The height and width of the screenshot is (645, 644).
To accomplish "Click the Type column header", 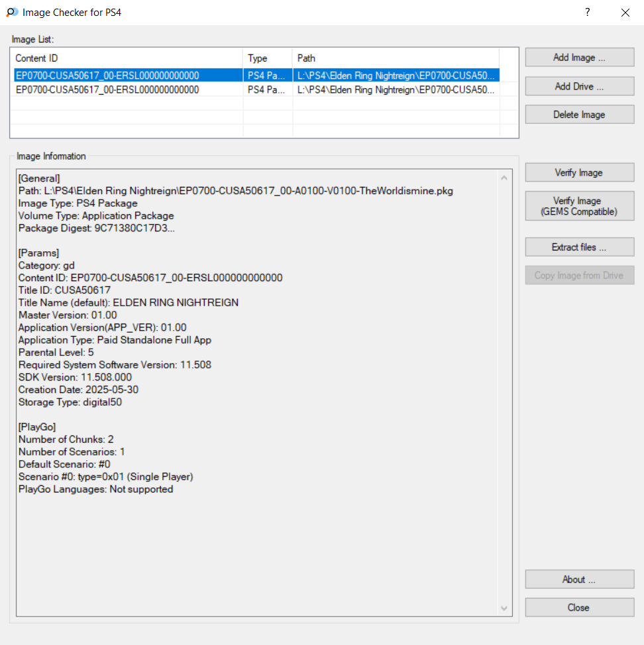I will pyautogui.click(x=268, y=58).
